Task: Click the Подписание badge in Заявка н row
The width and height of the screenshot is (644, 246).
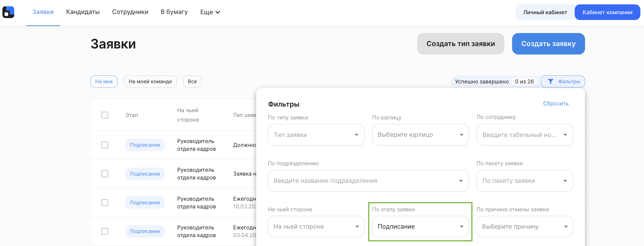Action: coord(145,174)
